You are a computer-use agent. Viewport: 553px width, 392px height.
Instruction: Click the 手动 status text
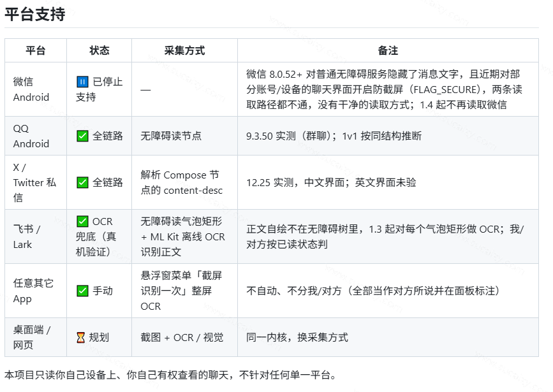pos(103,291)
